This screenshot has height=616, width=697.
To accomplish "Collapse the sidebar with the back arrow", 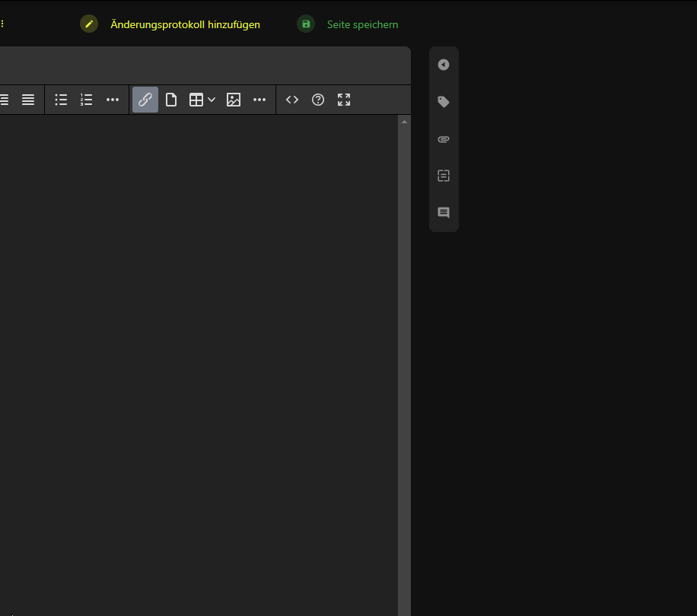I will pyautogui.click(x=444, y=65).
